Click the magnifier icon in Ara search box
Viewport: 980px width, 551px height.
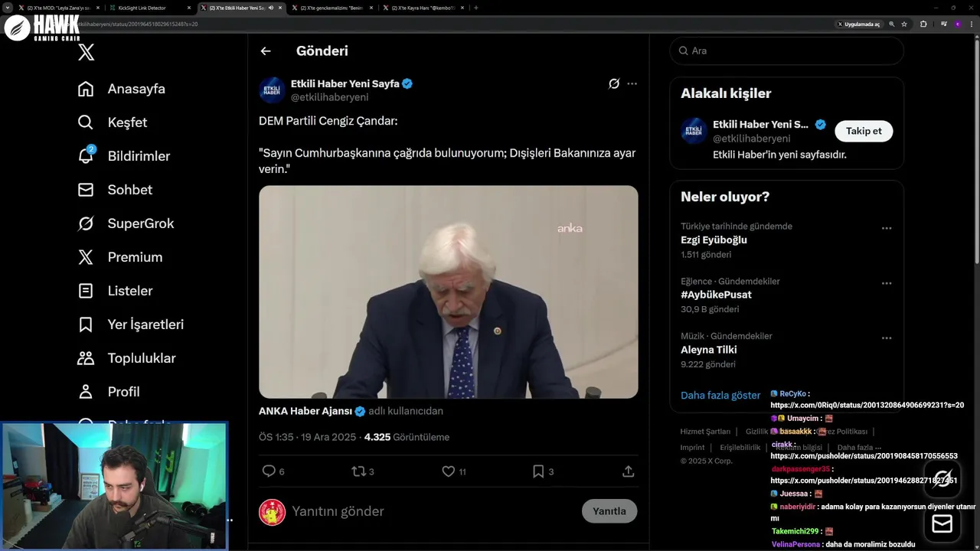tap(683, 51)
